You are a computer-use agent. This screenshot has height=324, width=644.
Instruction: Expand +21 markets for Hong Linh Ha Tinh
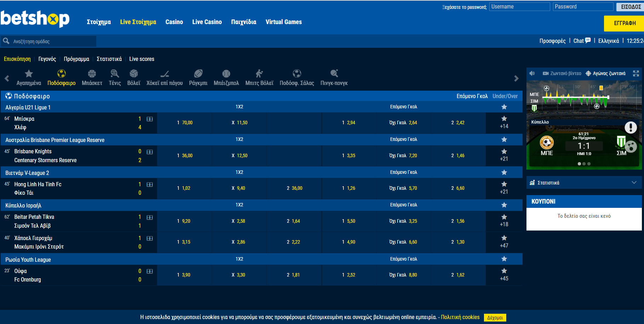click(504, 192)
